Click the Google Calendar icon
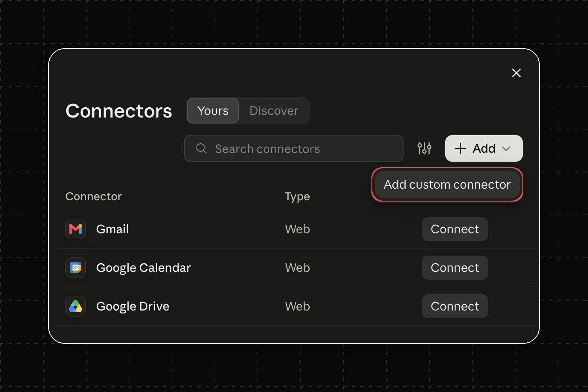 coord(75,268)
